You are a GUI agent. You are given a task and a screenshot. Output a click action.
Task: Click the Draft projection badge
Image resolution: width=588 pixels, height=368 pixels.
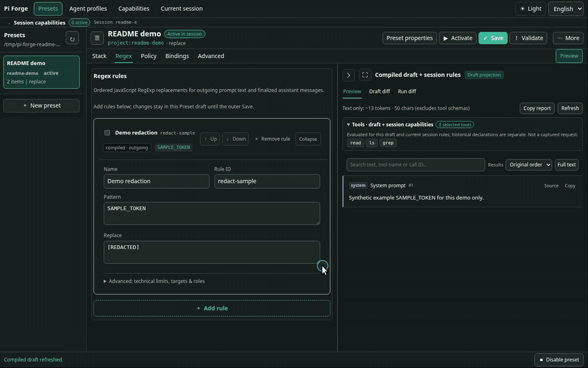tap(484, 75)
